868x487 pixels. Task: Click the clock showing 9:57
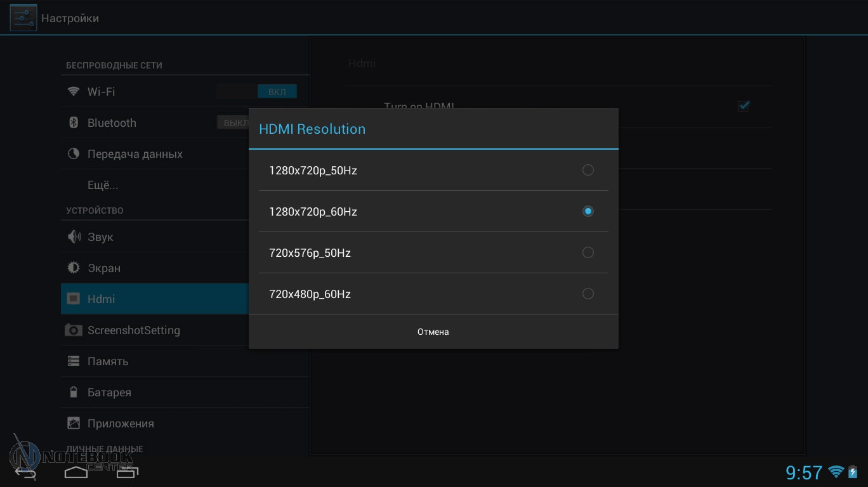803,472
